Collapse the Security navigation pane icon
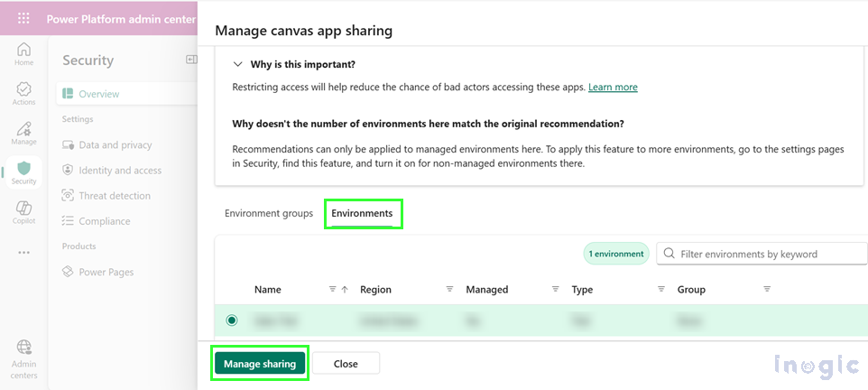 191,60
